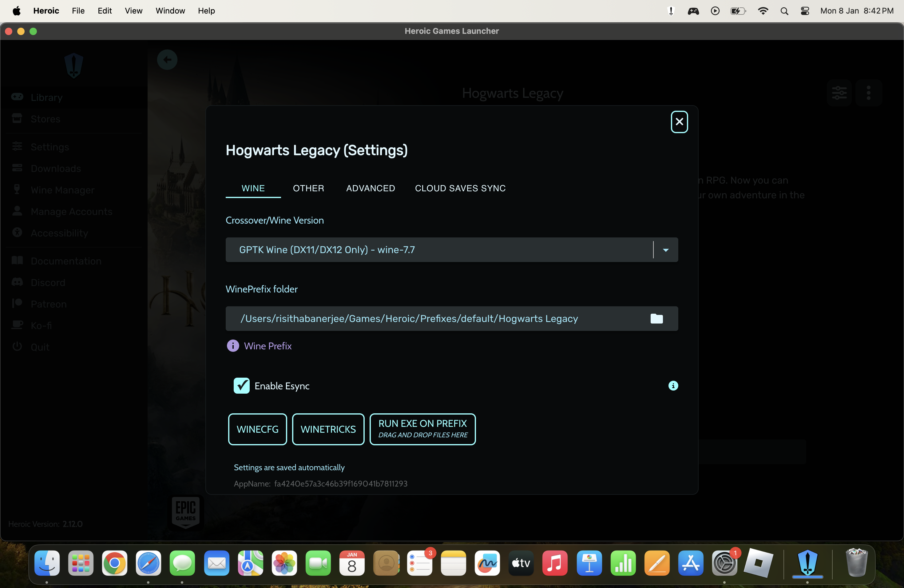Open Control Center in menu bar
Image resolution: width=904 pixels, height=588 pixels.
[805, 11]
